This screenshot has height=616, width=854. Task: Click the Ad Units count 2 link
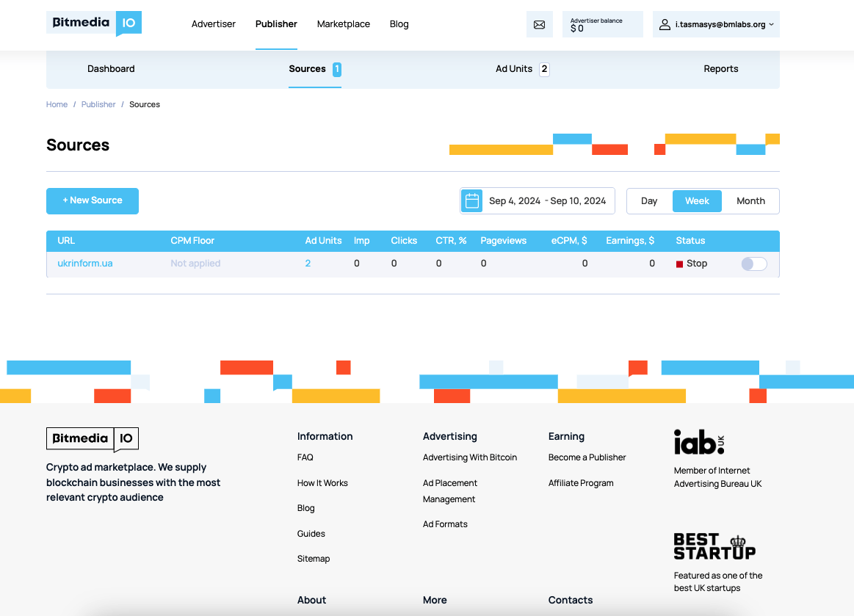click(x=308, y=264)
